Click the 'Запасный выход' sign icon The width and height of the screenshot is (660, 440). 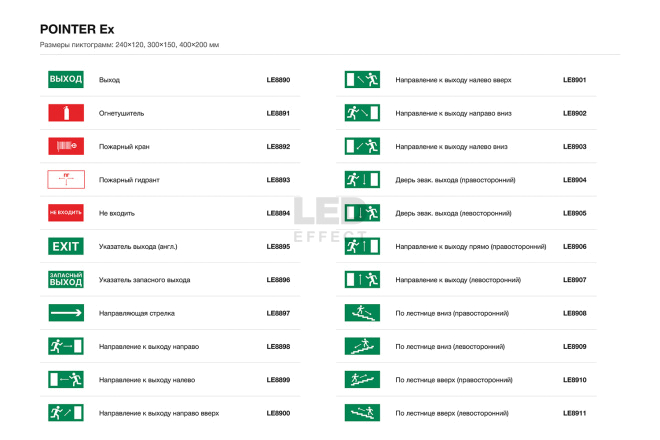[x=66, y=279]
